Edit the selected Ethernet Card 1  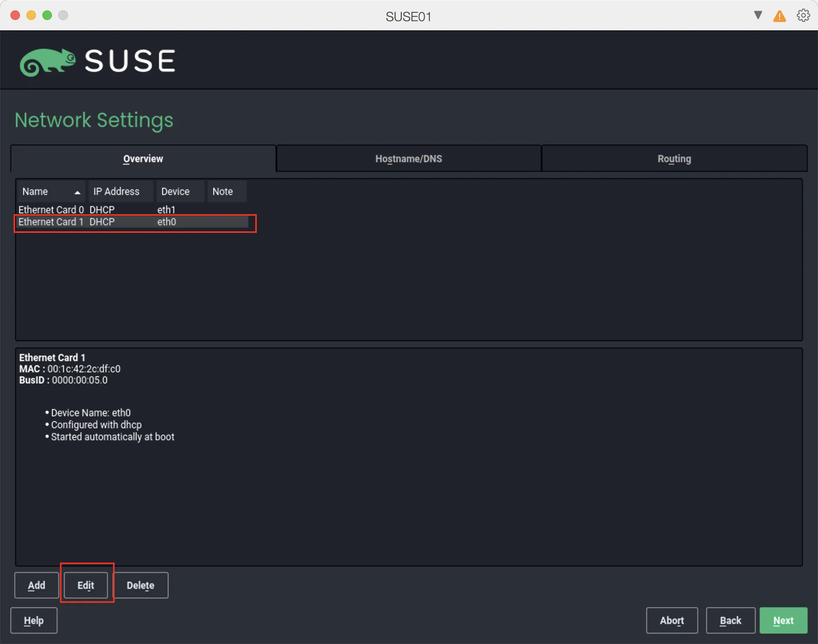click(86, 585)
